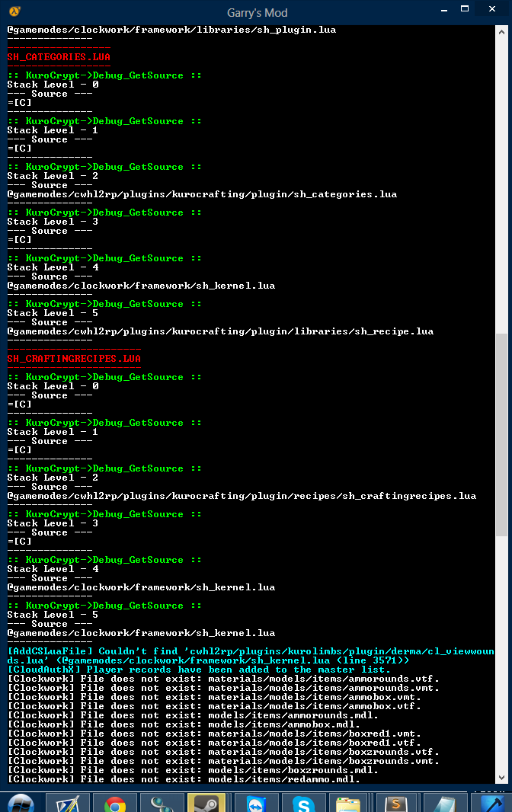Click the scrollbar down arrow
512x812 pixels.
(x=501, y=777)
